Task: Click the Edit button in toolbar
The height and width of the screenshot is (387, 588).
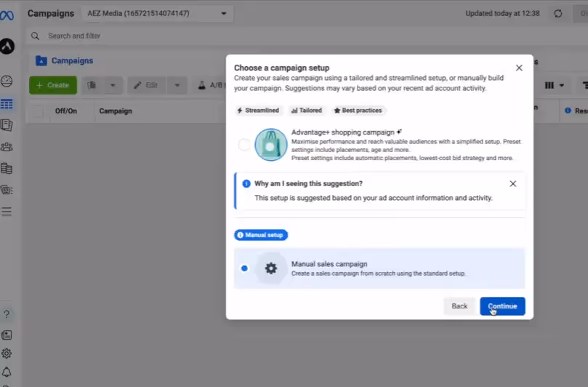Action: [146, 85]
